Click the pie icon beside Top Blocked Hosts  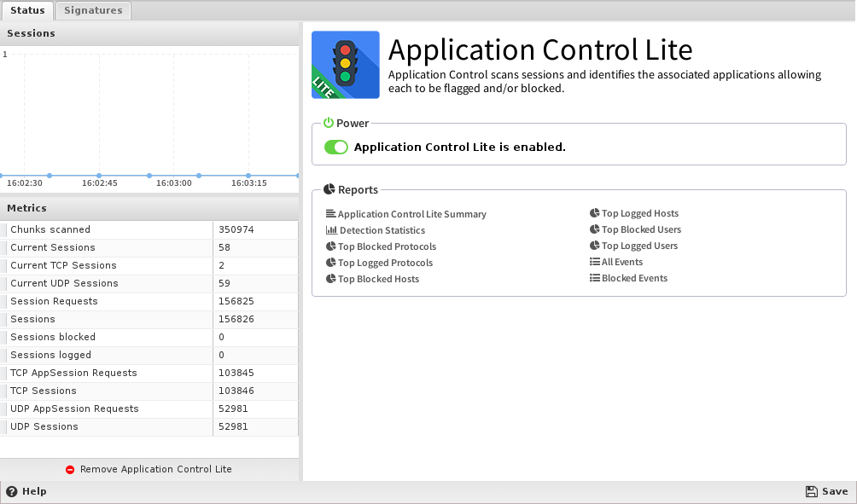[x=330, y=279]
